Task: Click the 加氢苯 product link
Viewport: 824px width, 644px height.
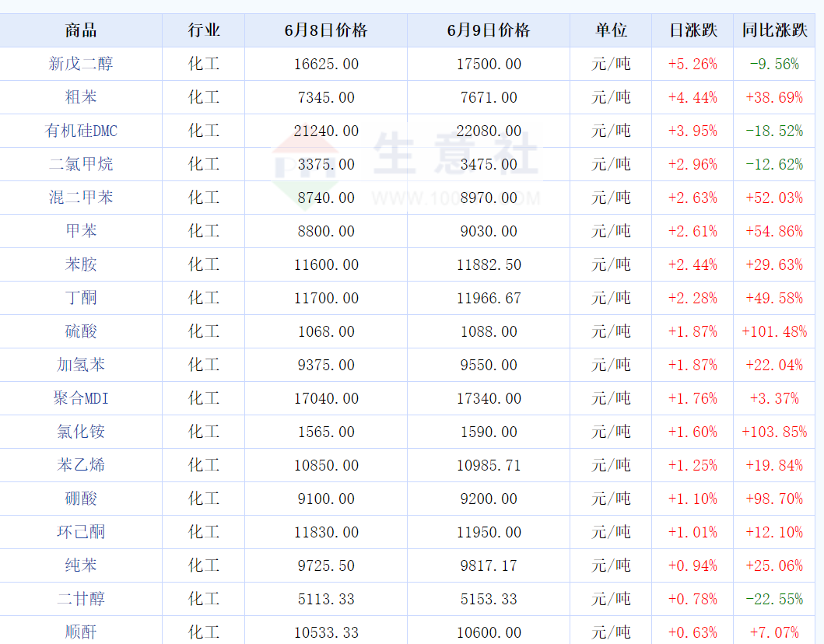Action: tap(81, 365)
